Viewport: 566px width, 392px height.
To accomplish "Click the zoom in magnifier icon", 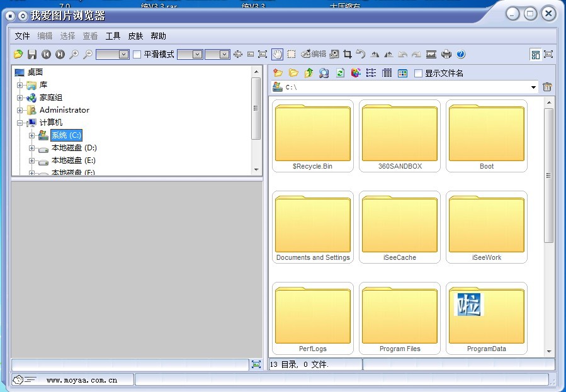I will click(x=74, y=55).
